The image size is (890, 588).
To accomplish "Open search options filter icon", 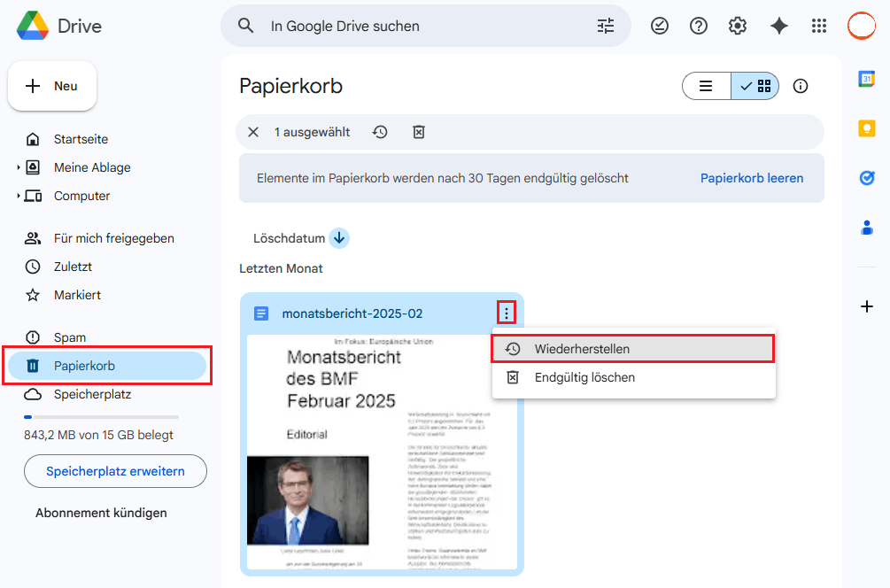I will [x=606, y=26].
